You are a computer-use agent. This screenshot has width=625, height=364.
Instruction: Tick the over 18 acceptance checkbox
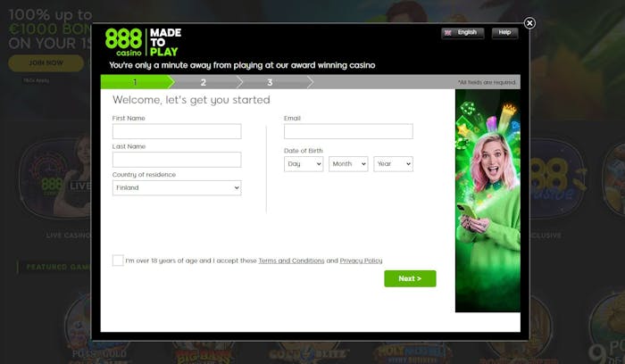[118, 261]
